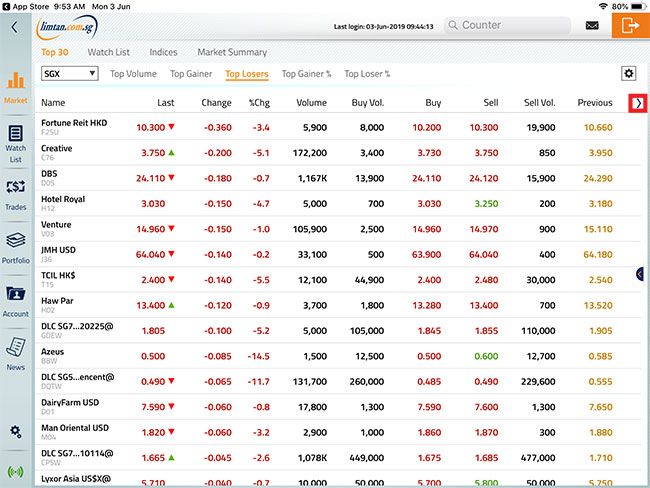Click the Counter search field

508,25
